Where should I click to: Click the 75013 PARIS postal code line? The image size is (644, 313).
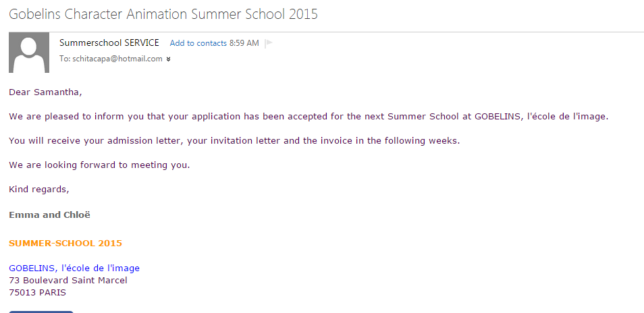pos(37,293)
